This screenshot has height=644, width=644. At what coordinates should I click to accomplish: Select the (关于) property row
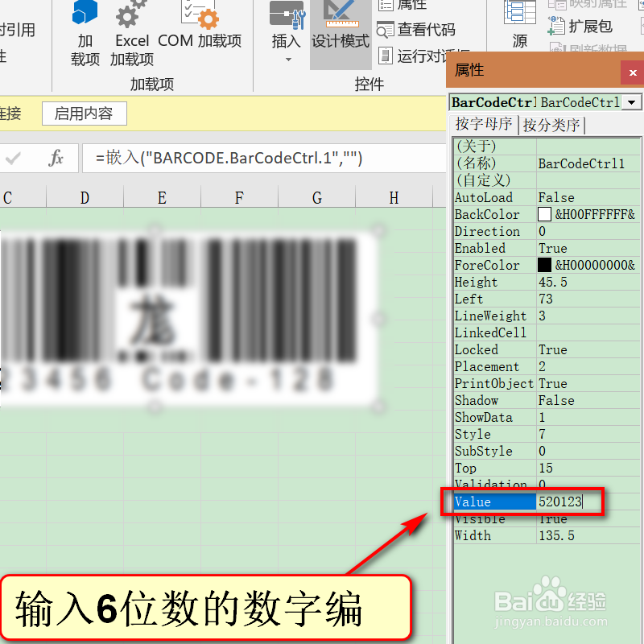(547, 147)
